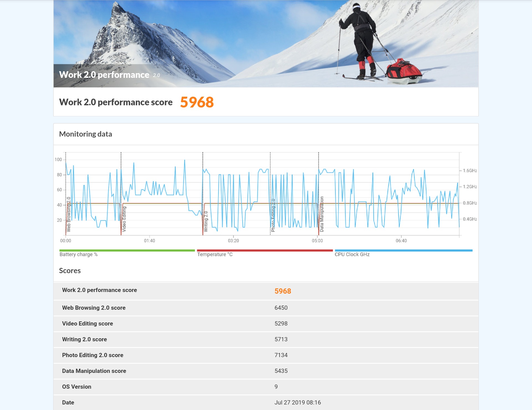The width and height of the screenshot is (532, 410).
Task: Select the Video Editing score label
Action: point(88,324)
